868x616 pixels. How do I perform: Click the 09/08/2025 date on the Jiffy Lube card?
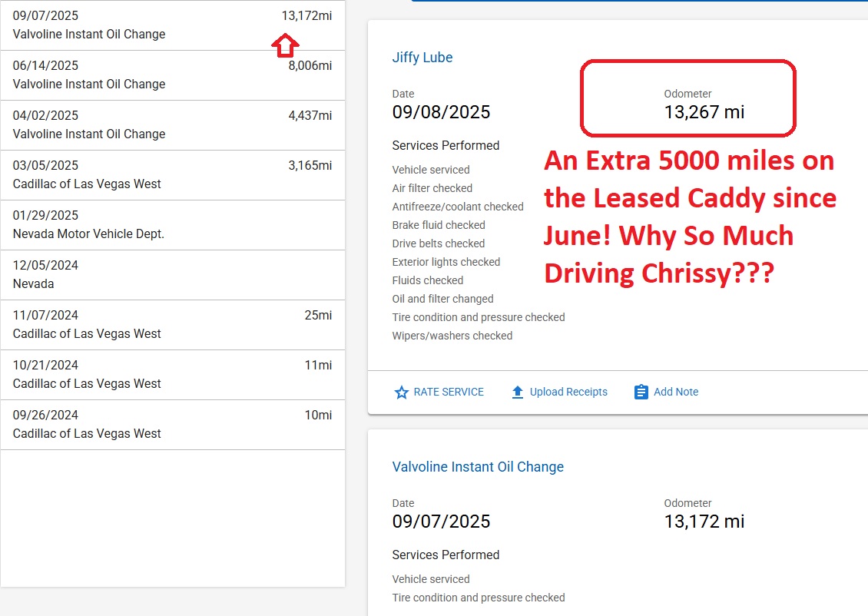tap(441, 112)
